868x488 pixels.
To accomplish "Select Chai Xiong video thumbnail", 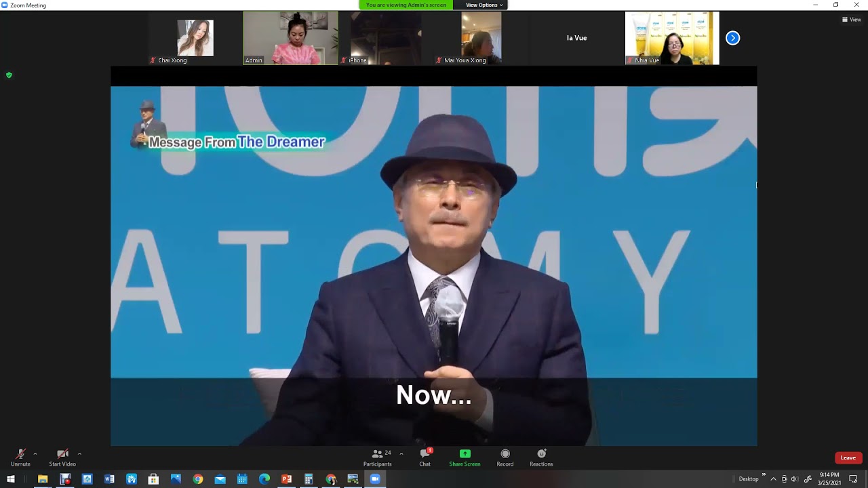I will pos(195,38).
